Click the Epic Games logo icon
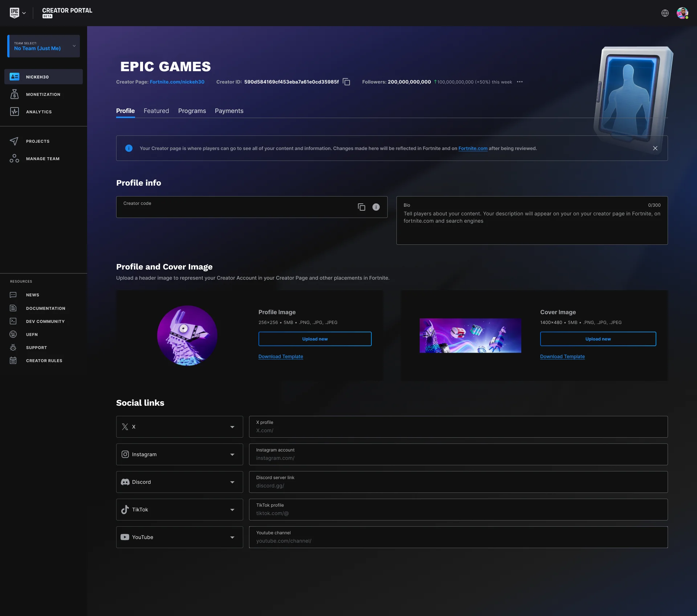The image size is (697, 616). 14,13
